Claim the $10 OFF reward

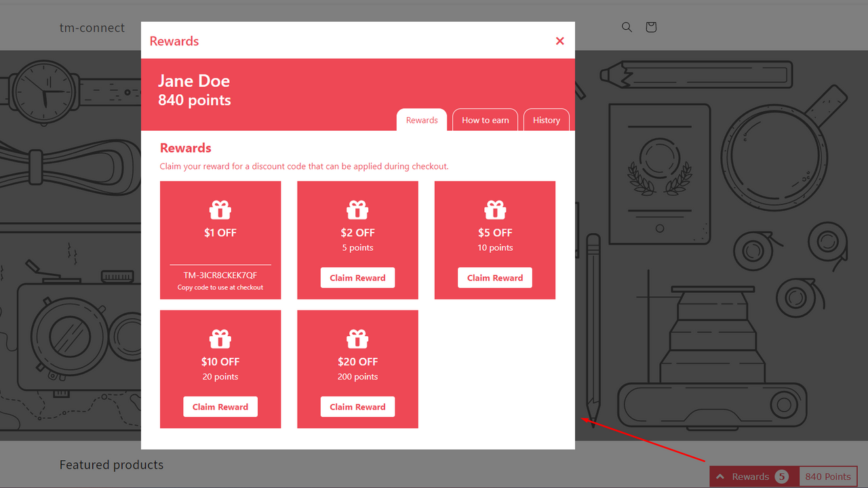pos(220,407)
